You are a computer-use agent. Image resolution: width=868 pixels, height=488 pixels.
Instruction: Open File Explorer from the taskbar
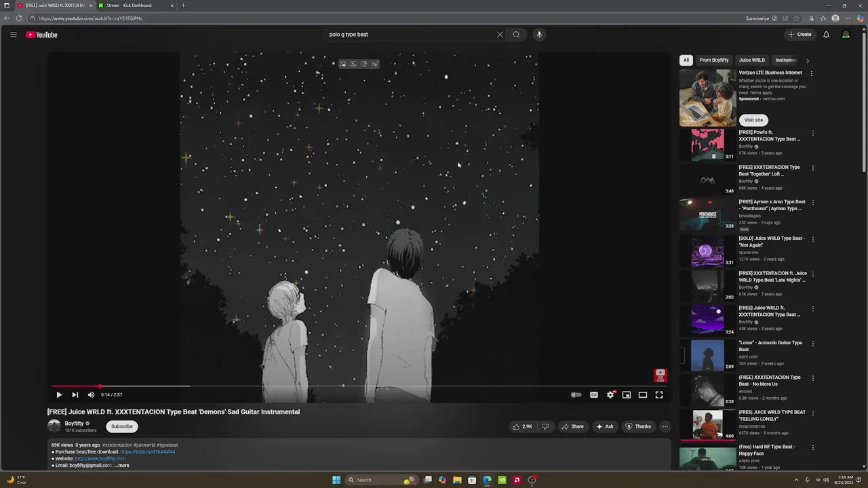pyautogui.click(x=457, y=480)
